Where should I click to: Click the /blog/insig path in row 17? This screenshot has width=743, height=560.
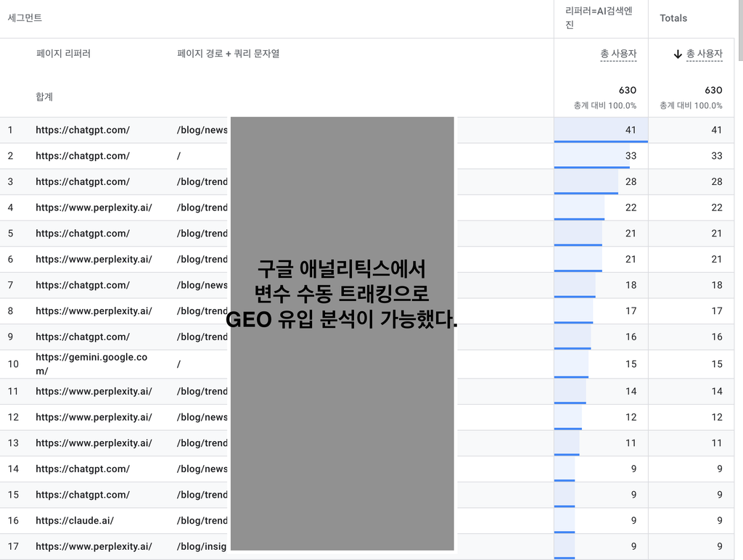tap(202, 546)
